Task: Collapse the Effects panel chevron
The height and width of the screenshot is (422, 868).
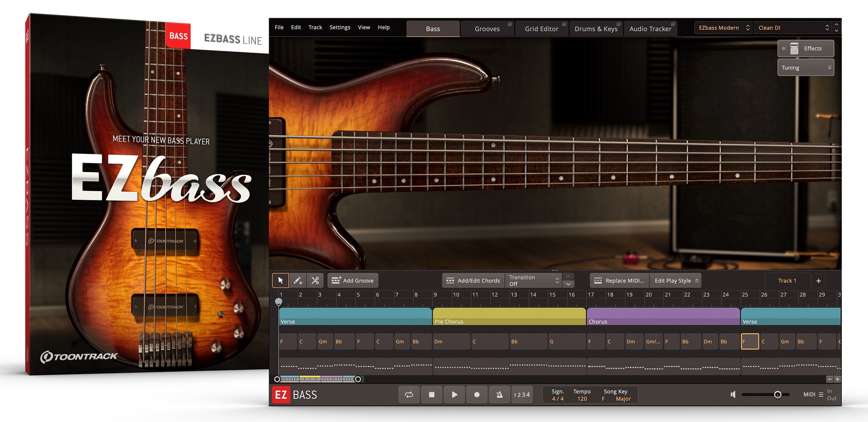Action: (784, 49)
